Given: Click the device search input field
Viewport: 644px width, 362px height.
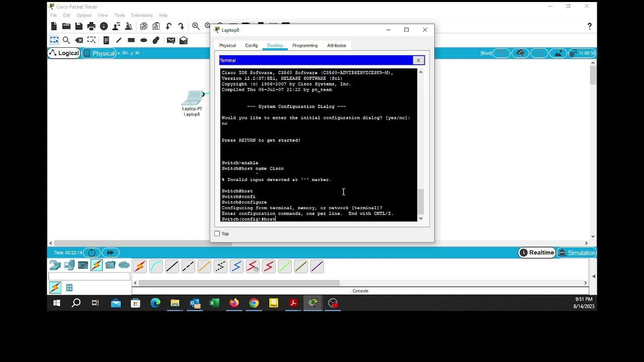Looking at the screenshot, I should tap(89, 277).
